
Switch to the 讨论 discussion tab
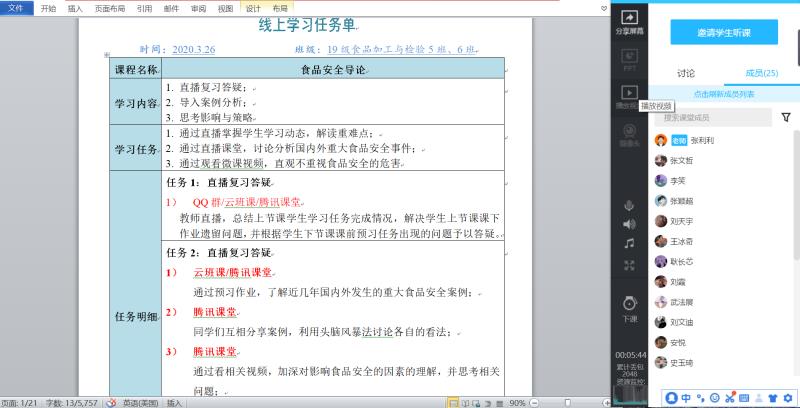tap(686, 73)
